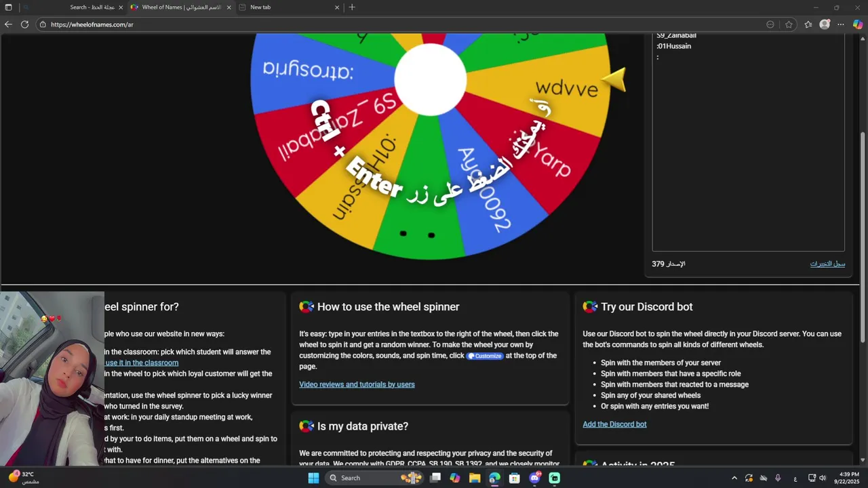Open the green recorder app taskbar icon
The height and width of the screenshot is (488, 868).
click(x=555, y=478)
